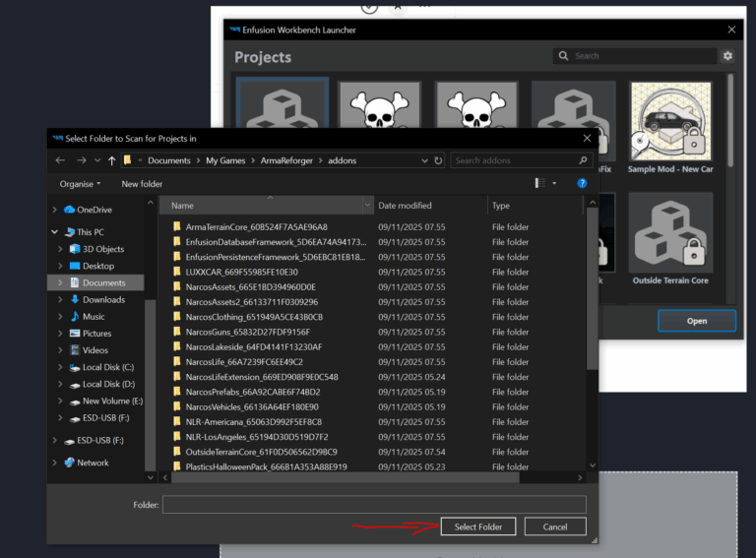Open the help question mark icon
This screenshot has height=558, width=756.
click(582, 183)
